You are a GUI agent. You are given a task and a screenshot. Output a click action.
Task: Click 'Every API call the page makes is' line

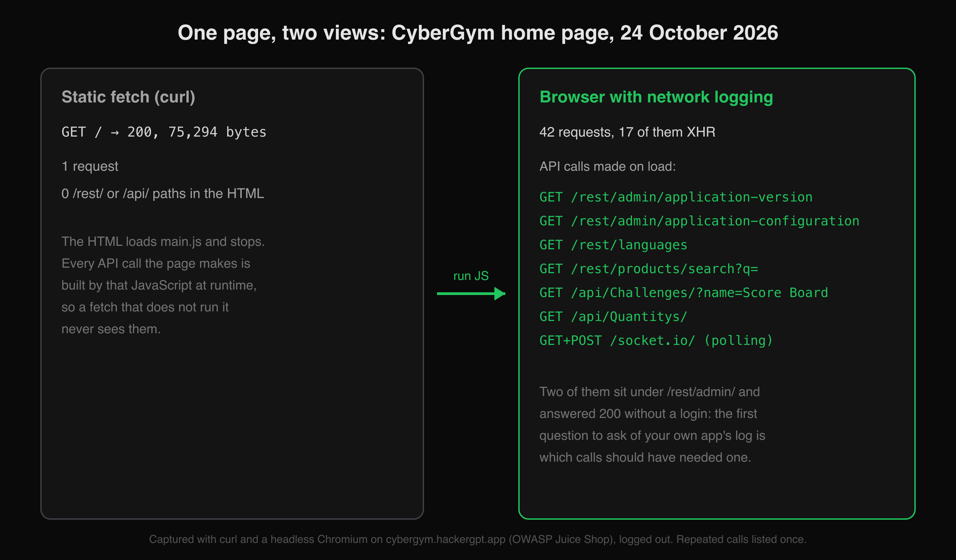tap(156, 263)
